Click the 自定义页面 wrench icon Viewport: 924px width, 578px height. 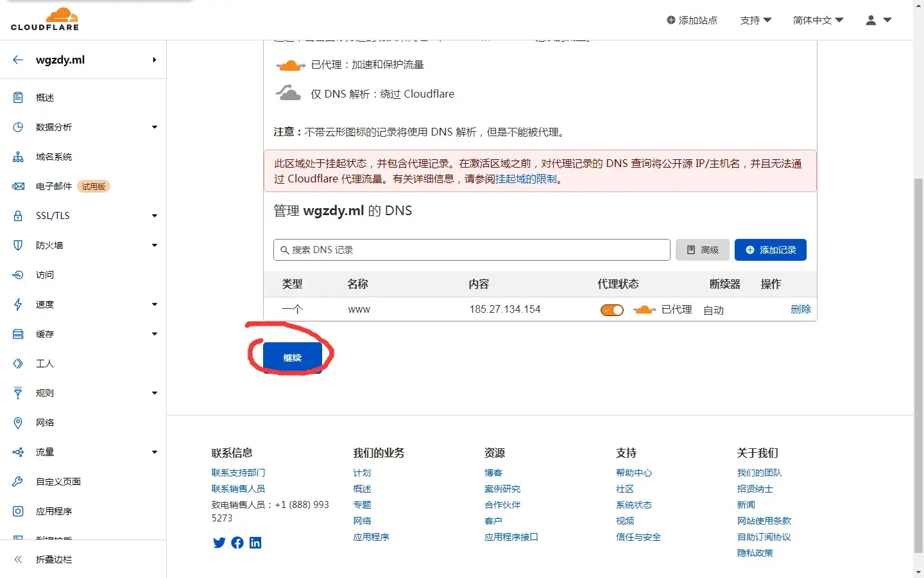[x=18, y=482]
